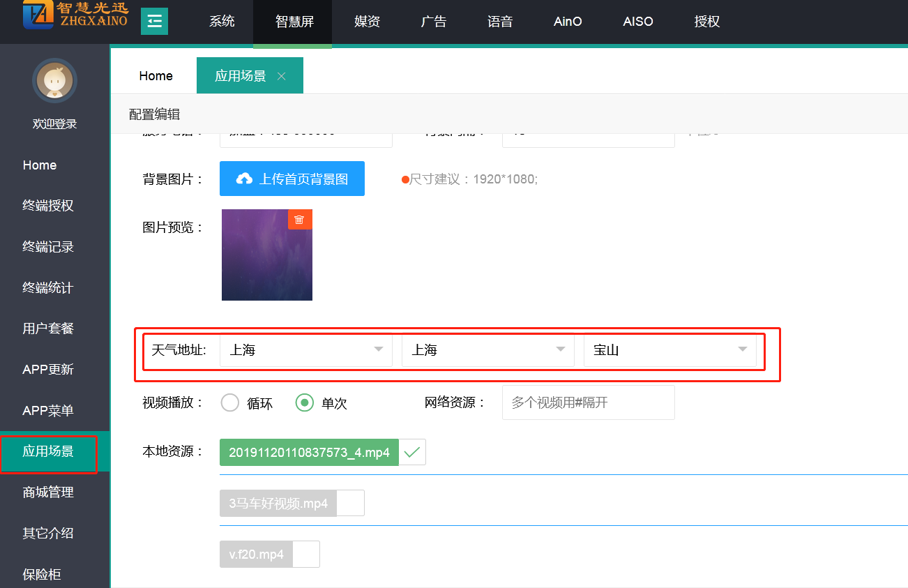Screen dimensions: 908x588
Task: Collapse sidebar with the green menu toggle icon
Action: click(x=154, y=21)
